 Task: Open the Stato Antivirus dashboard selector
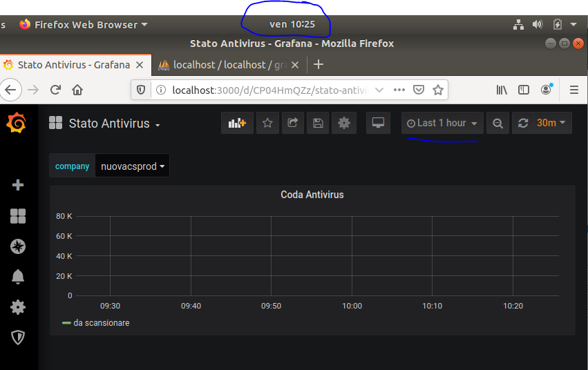coord(115,123)
